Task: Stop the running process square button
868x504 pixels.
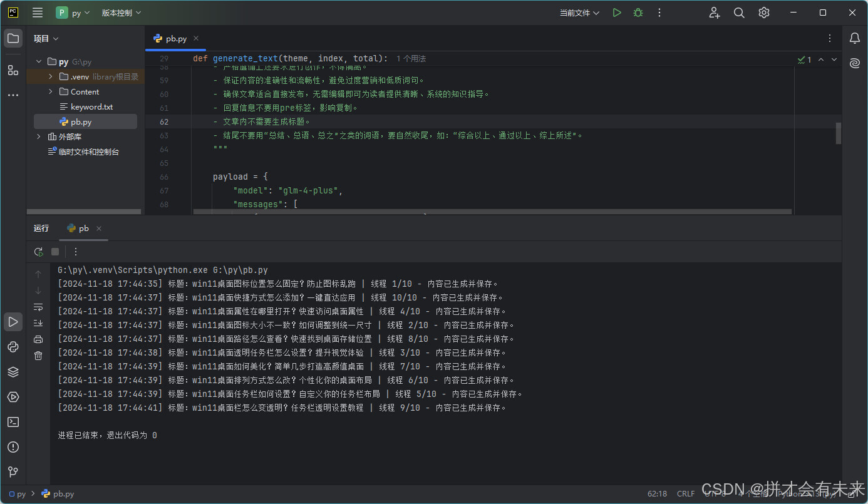Action: click(55, 252)
